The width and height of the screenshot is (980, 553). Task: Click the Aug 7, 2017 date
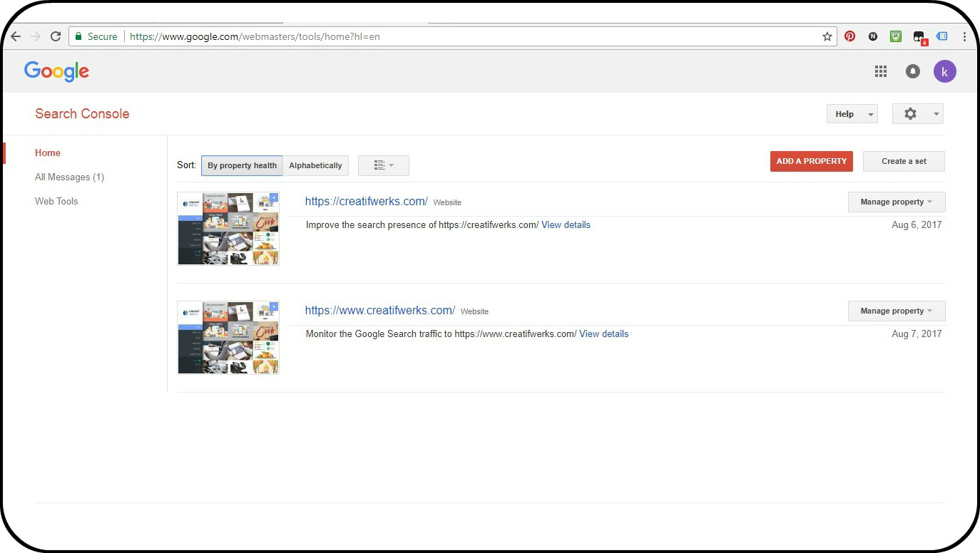(917, 334)
